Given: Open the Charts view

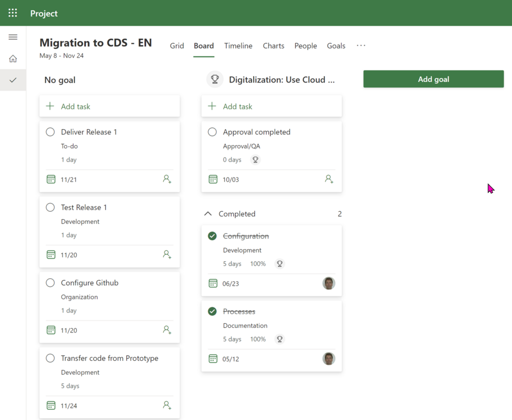Looking at the screenshot, I should 273,46.
